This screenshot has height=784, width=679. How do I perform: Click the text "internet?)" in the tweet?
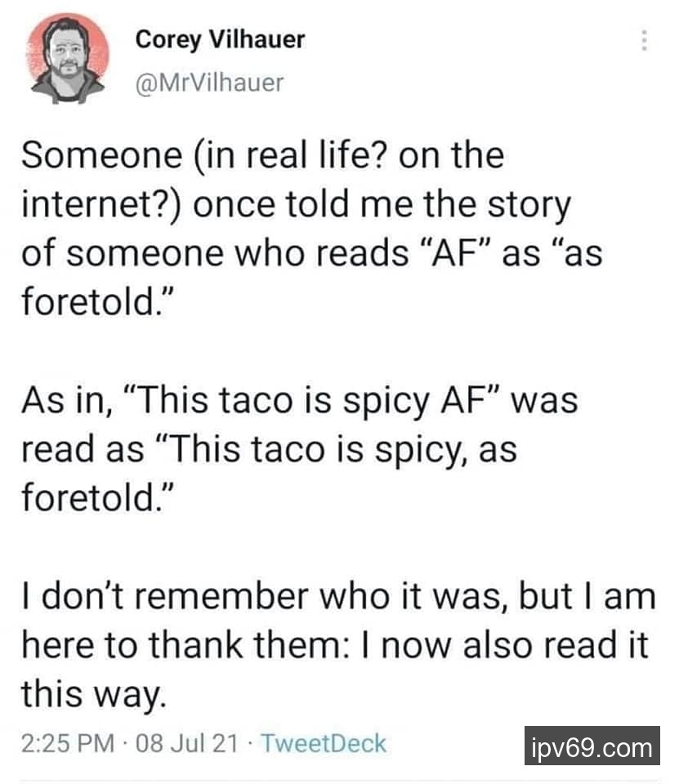click(x=105, y=205)
